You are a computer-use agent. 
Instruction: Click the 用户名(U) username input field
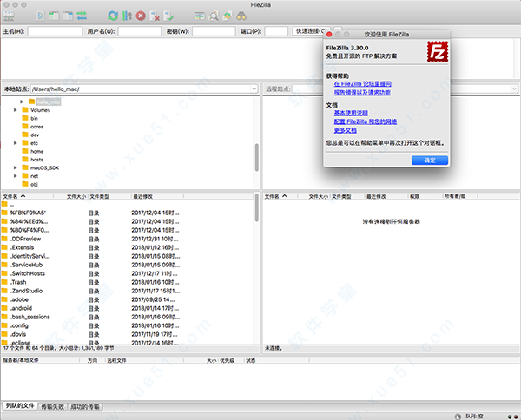coord(140,31)
